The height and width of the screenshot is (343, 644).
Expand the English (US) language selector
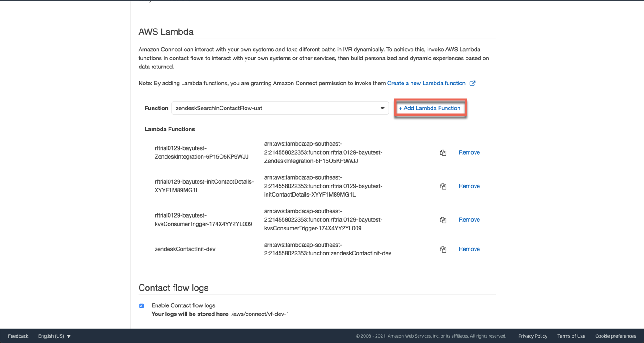point(55,336)
